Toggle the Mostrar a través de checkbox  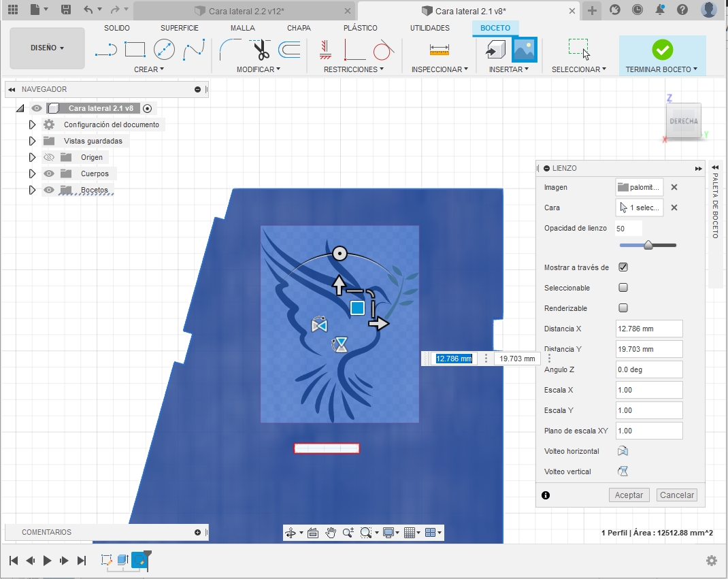pyautogui.click(x=623, y=267)
